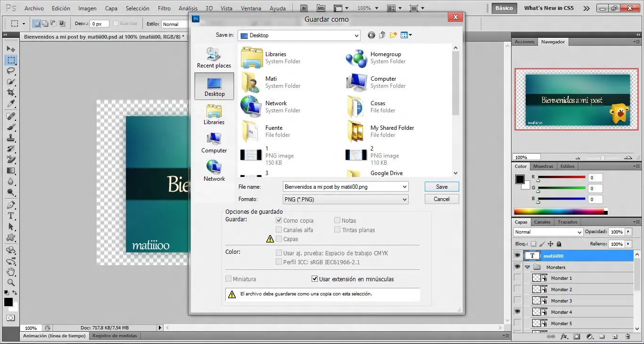Select the Blur tool
The image size is (644, 344).
11,182
